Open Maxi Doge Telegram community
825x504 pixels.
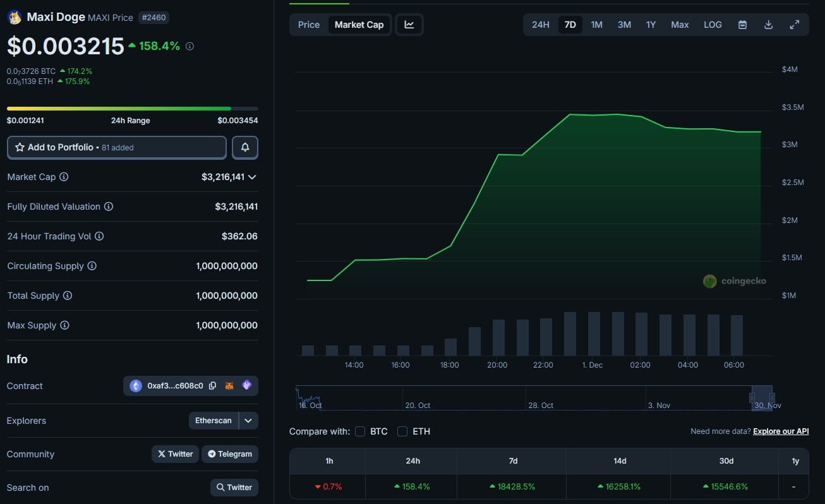coord(230,453)
